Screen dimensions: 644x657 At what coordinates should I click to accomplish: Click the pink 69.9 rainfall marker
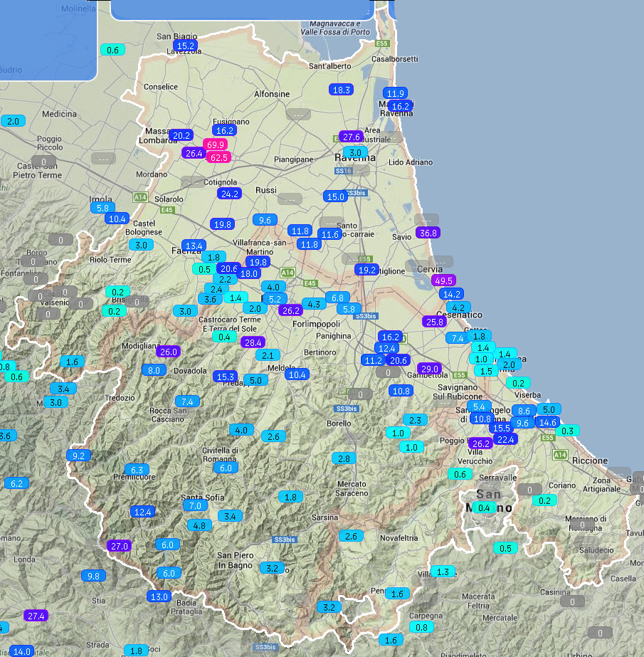pos(214,144)
